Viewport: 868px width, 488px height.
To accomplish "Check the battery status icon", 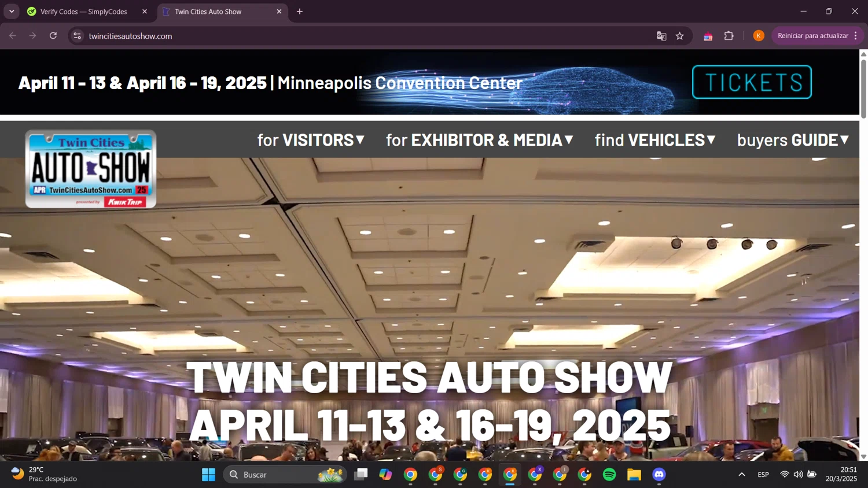I will (812, 474).
